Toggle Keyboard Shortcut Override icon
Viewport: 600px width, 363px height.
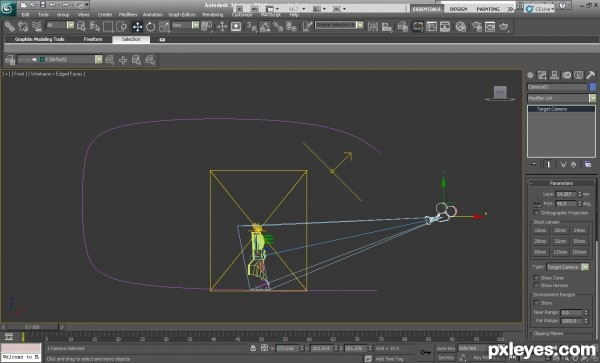(x=236, y=26)
